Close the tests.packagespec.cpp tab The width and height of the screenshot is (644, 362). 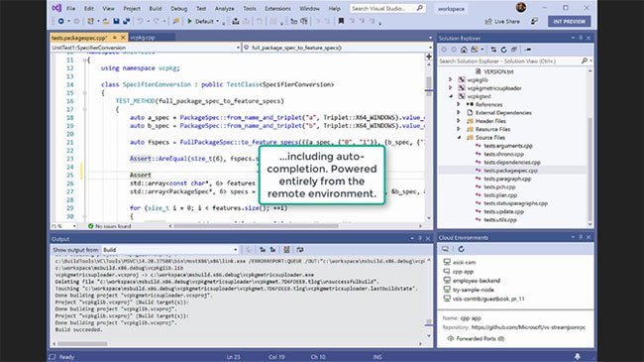123,38
